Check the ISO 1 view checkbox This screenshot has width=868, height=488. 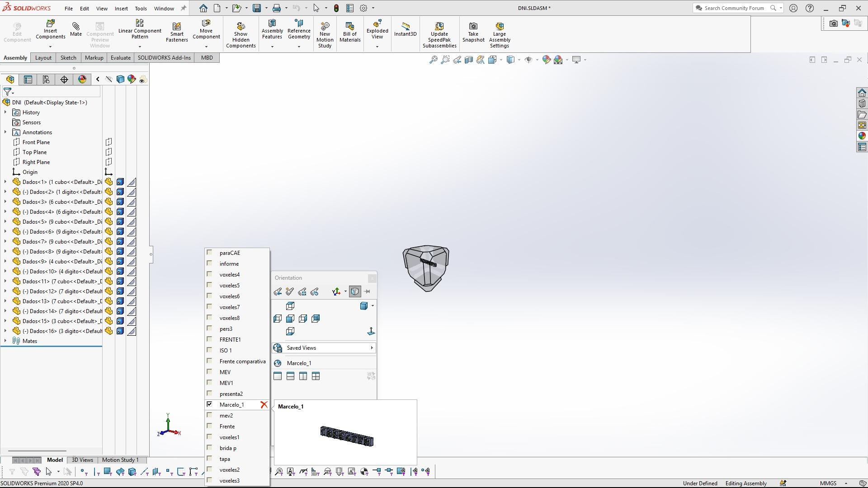tap(209, 350)
